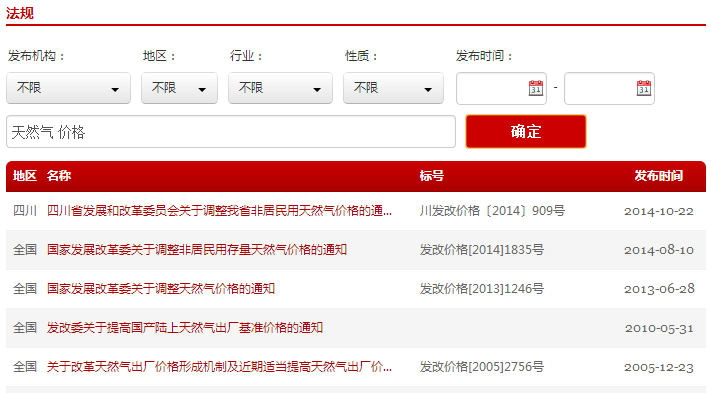
Task: Open 国家发展改革委关于调整非居民用存量天然气价格的通知
Action: pos(197,250)
